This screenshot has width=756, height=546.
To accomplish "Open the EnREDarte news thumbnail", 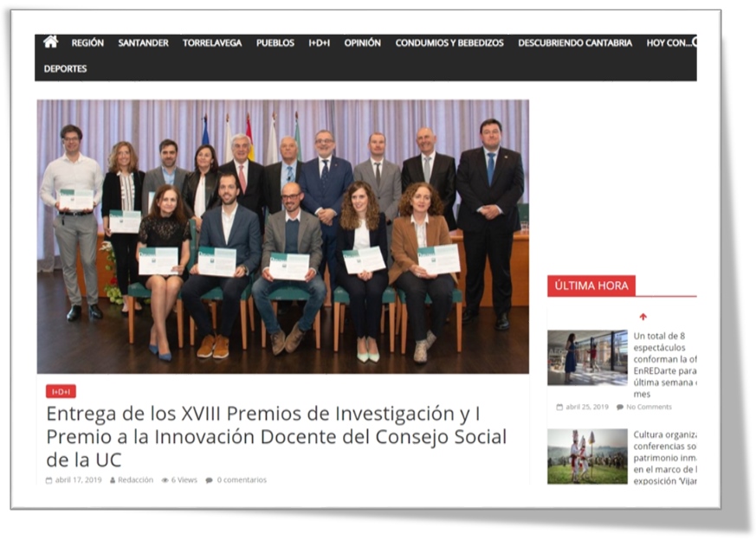I will pos(587,357).
